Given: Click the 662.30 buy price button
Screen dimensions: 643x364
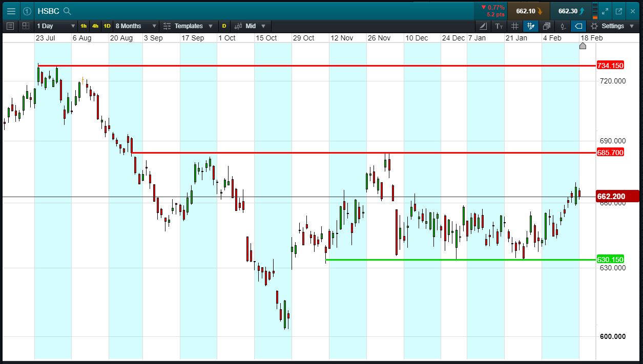Looking at the screenshot, I should click(570, 11).
